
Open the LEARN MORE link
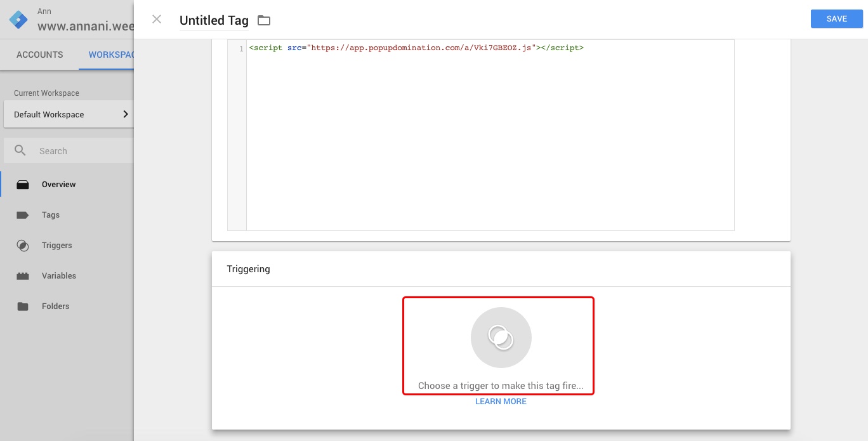point(501,402)
